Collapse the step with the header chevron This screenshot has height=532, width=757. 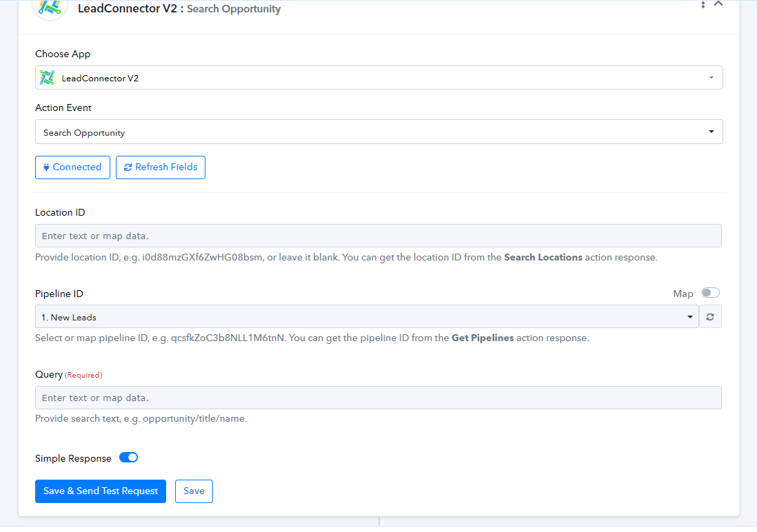718,4
